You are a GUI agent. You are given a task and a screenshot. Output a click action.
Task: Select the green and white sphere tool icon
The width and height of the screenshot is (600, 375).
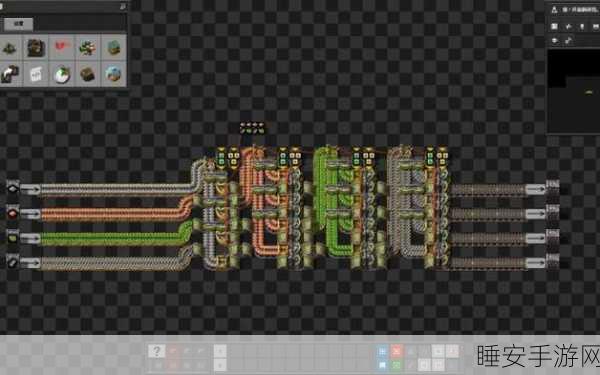point(62,74)
